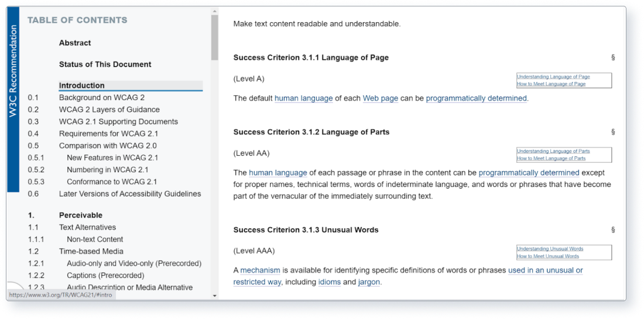Click heading Success Criterion 3.1.2 Language of Parts
The width and height of the screenshot is (644, 319).
pyautogui.click(x=311, y=132)
